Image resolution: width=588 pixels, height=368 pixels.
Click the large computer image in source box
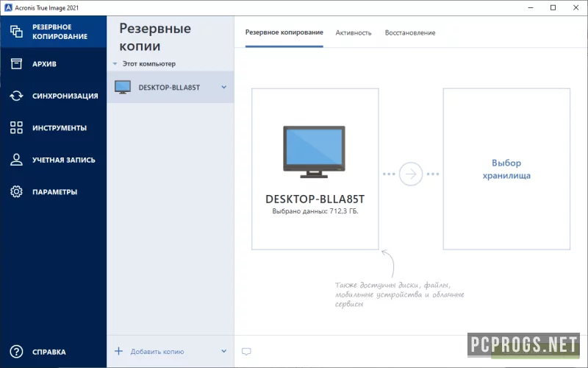coord(315,152)
